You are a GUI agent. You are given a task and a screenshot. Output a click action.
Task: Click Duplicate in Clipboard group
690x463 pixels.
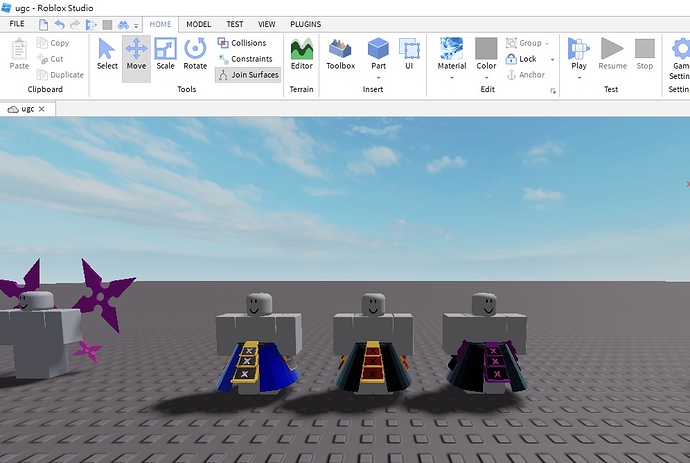coord(60,74)
